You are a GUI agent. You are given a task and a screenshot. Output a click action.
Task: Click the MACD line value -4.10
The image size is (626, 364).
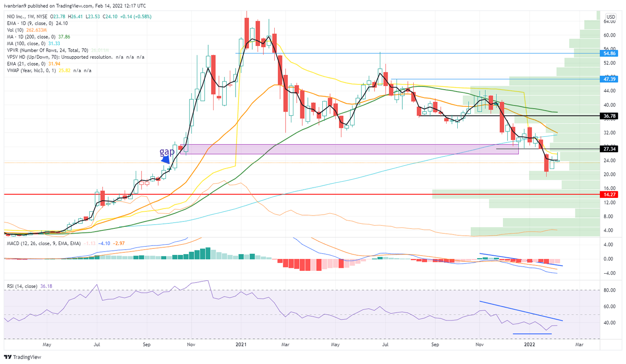(105, 243)
